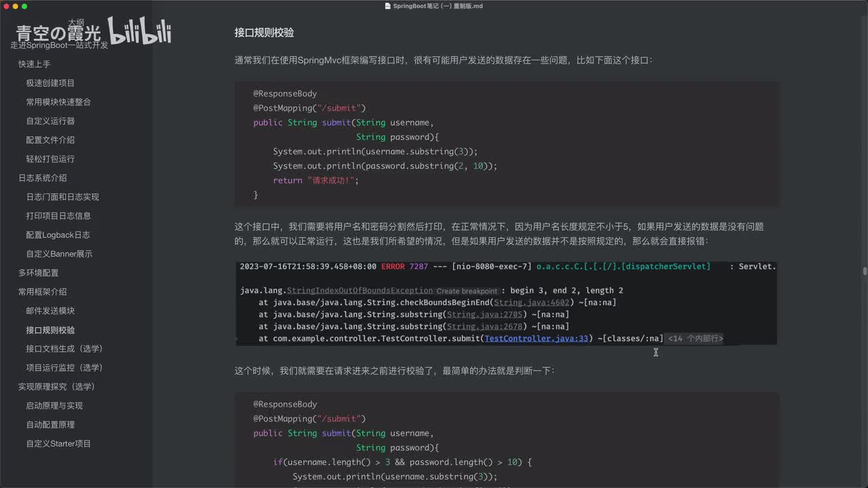Image resolution: width=868 pixels, height=488 pixels.
Task: Go to 常用模块快速整合 section
Action: pyautogui.click(x=58, y=102)
